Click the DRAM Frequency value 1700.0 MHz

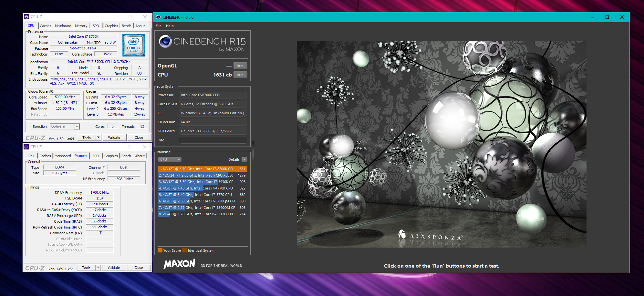point(99,192)
